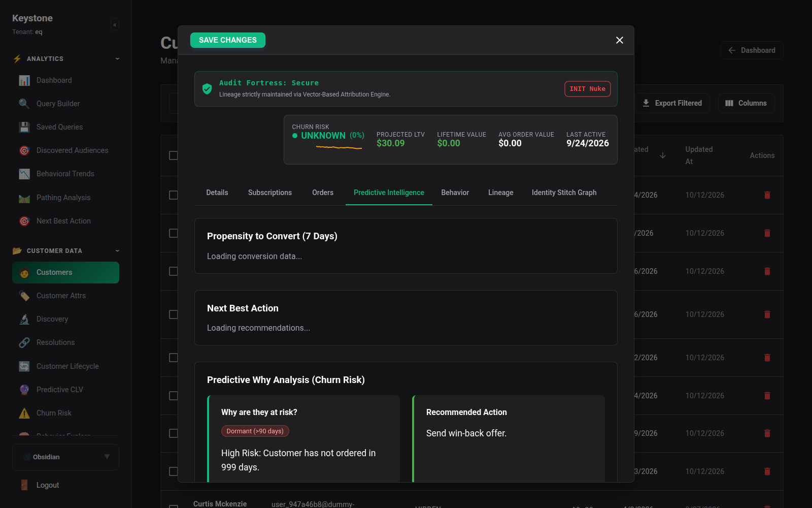Collapse the Analytics section chevron
Image resolution: width=812 pixels, height=508 pixels.
117,59
